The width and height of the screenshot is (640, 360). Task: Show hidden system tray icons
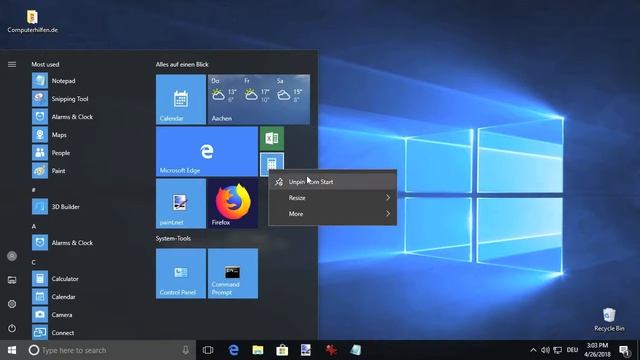click(x=533, y=350)
